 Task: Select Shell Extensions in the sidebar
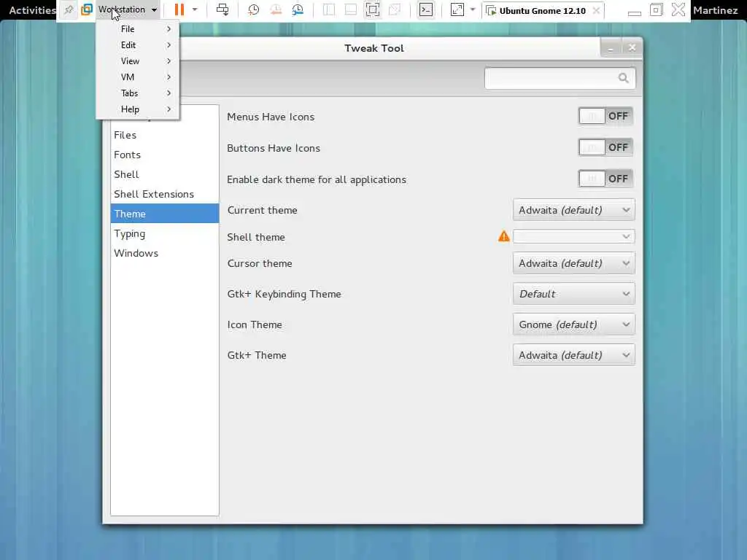(x=164, y=194)
